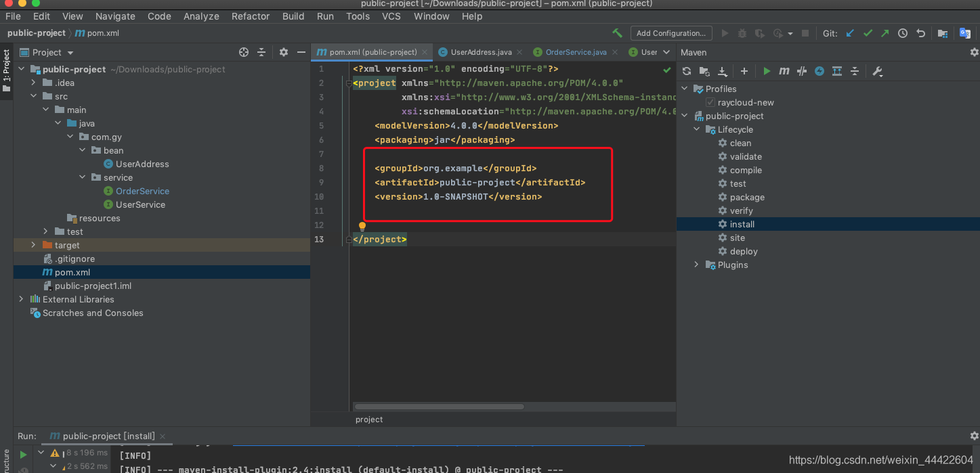Open Run panel gear settings
This screenshot has height=473, width=980.
tap(974, 436)
